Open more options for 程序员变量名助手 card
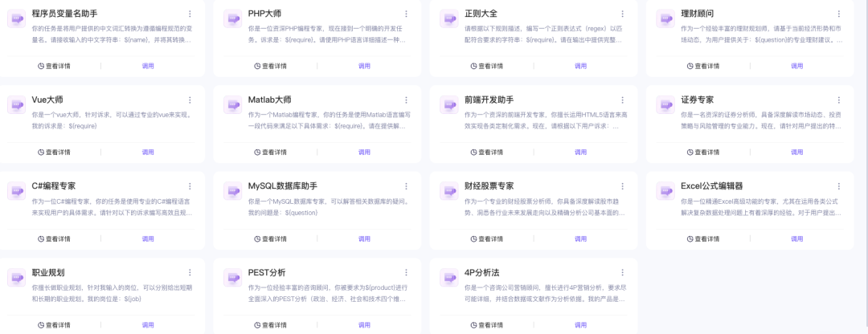This screenshot has height=334, width=868. pyautogui.click(x=190, y=14)
